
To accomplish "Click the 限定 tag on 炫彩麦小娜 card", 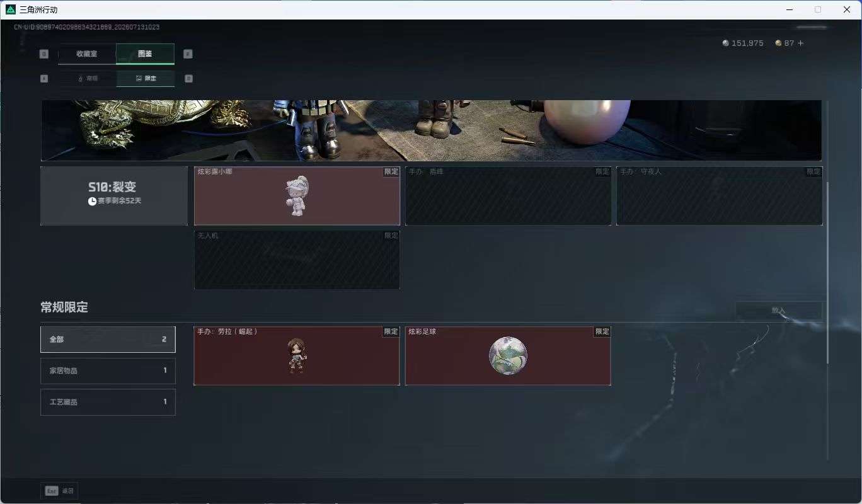I will pyautogui.click(x=391, y=171).
